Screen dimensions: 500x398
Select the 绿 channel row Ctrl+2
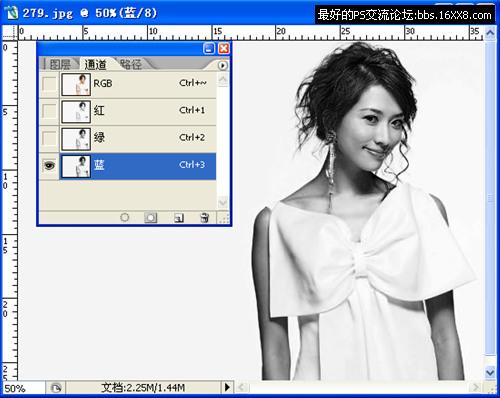tap(138, 138)
